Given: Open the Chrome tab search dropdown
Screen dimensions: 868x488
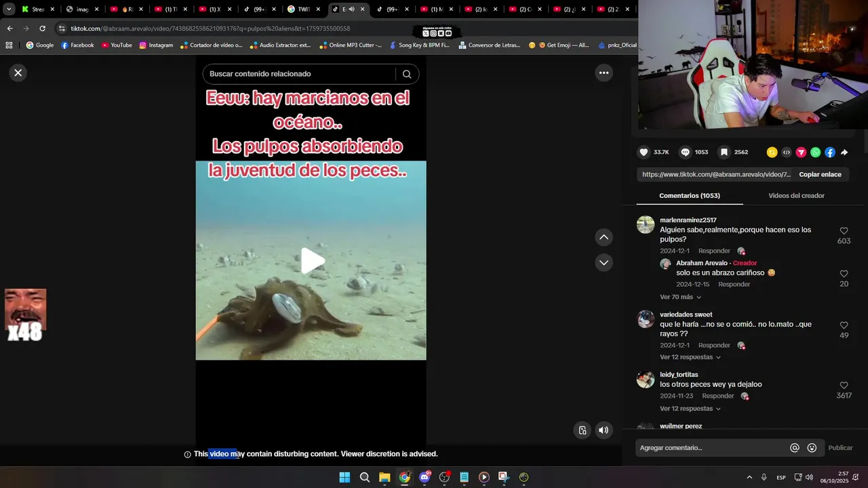Looking at the screenshot, I should point(9,9).
